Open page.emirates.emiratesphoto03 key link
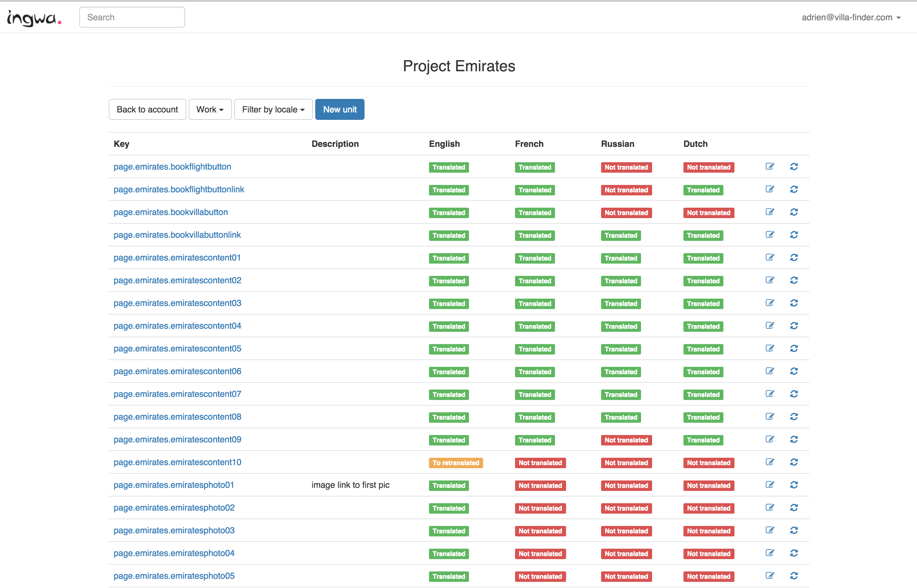The height and width of the screenshot is (588, 917). 174,530
